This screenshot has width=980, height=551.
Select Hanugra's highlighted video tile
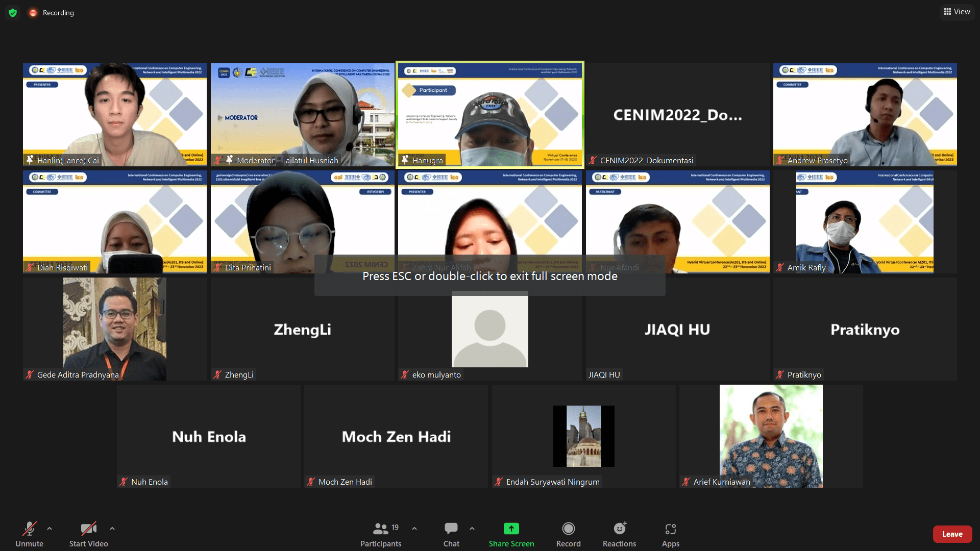tap(490, 115)
